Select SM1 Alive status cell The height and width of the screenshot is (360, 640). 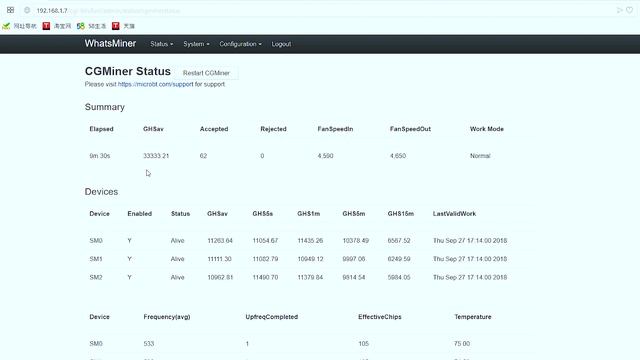(178, 259)
